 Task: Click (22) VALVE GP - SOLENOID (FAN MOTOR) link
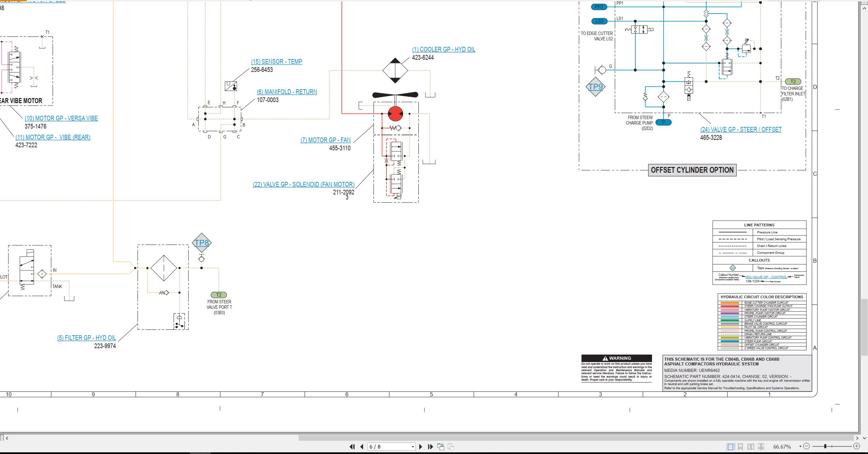tap(303, 184)
